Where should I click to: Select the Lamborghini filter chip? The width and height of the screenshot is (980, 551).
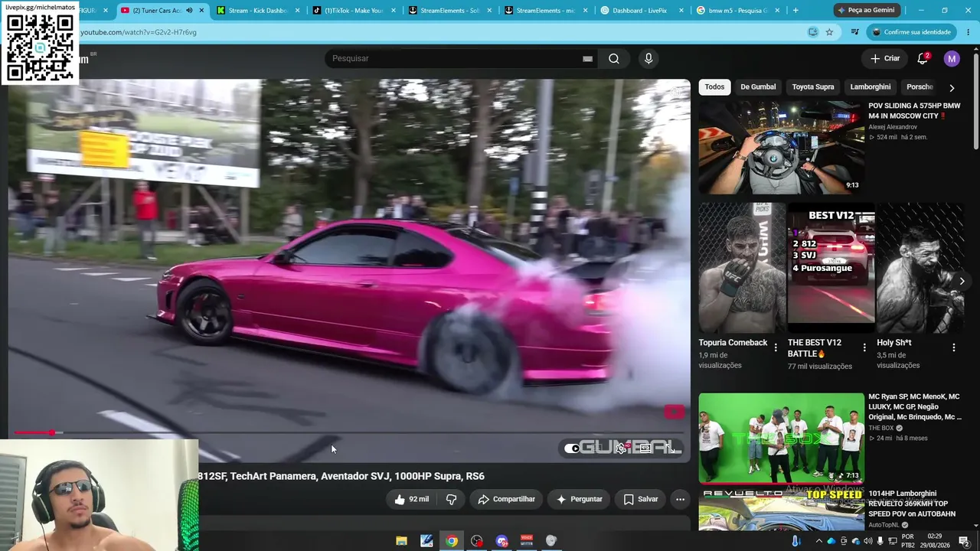[871, 87]
